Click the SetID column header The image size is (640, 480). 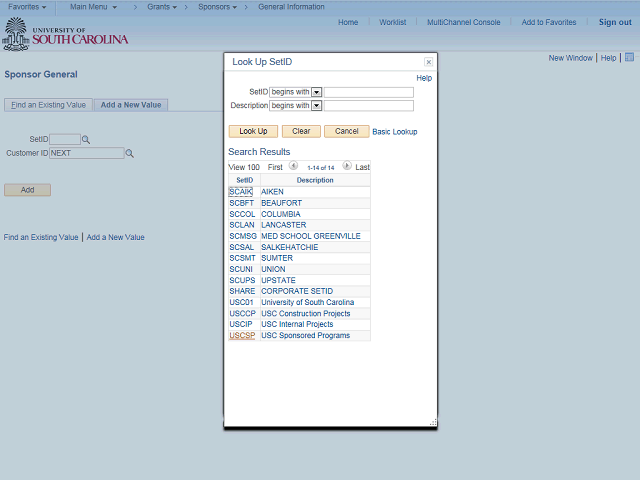point(244,180)
